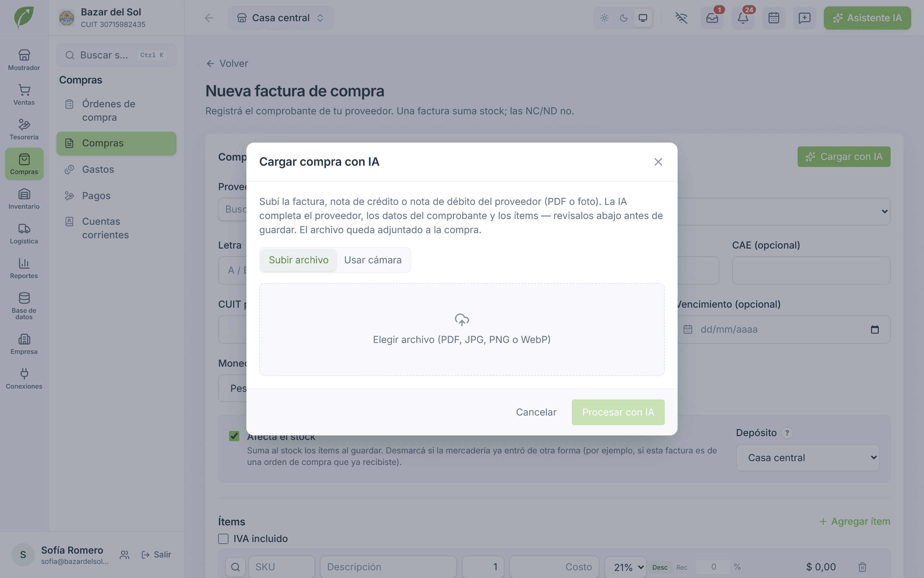Open Órdenes de compra menu item
Image resolution: width=924 pixels, height=578 pixels.
[116, 110]
